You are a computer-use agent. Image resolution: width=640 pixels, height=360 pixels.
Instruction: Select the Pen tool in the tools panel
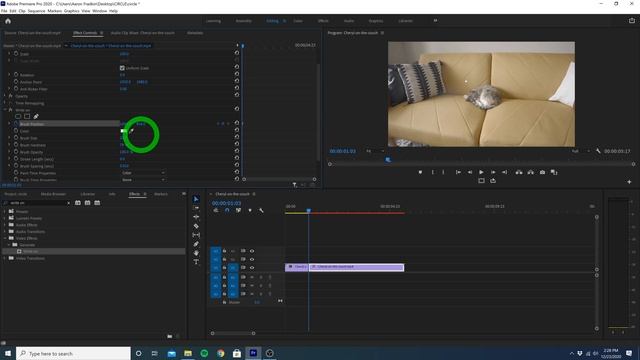(x=196, y=244)
